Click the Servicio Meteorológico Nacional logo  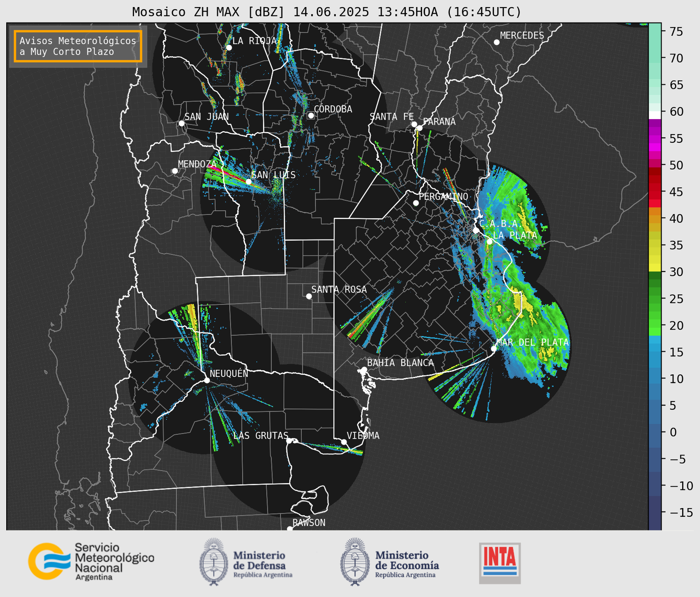(x=91, y=561)
